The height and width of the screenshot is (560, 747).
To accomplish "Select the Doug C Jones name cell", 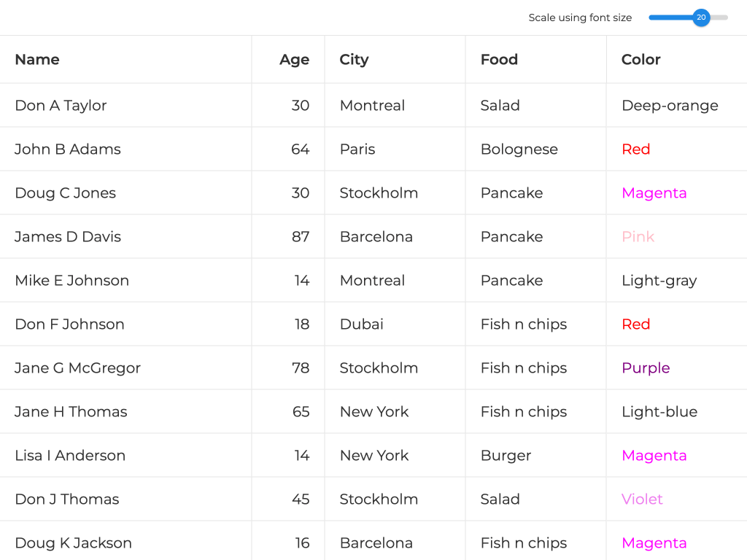I will 65,192.
